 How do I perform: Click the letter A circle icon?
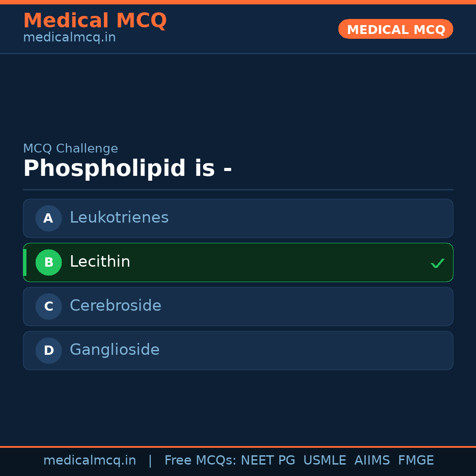point(48,218)
